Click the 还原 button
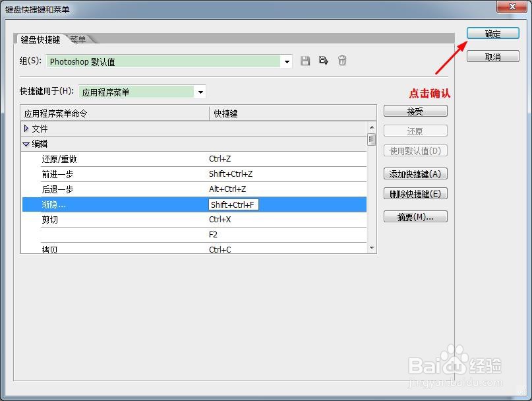This screenshot has height=401, width=532. point(415,130)
